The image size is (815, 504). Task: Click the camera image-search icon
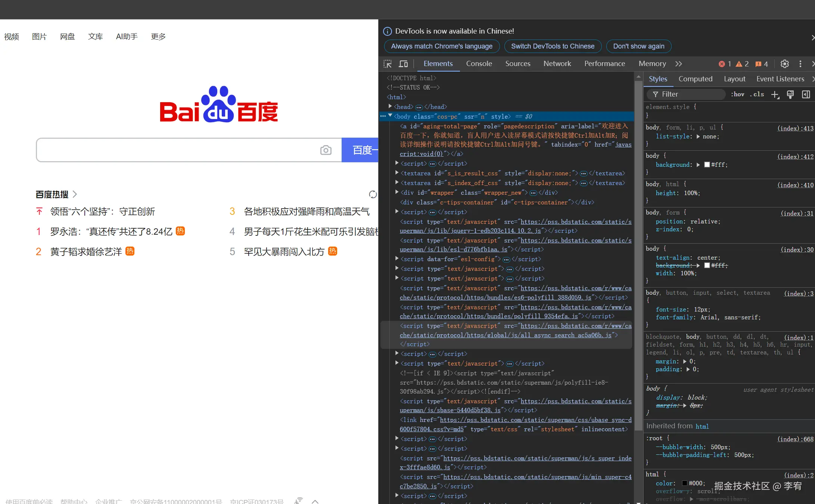coord(326,150)
